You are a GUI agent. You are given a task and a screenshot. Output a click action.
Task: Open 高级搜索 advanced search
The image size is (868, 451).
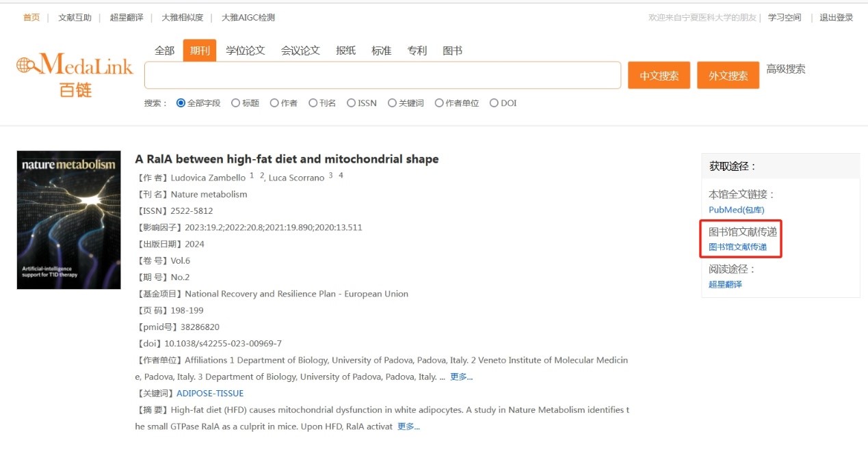[785, 69]
